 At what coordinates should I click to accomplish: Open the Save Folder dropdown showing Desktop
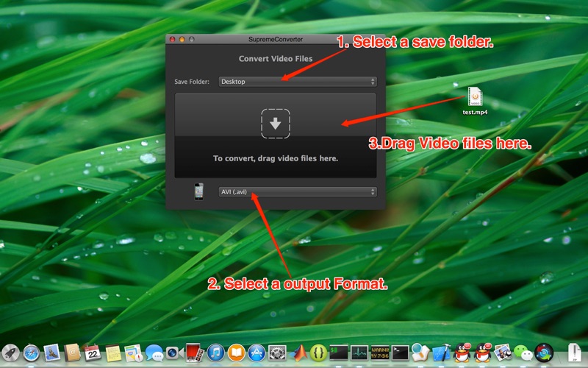tap(298, 82)
